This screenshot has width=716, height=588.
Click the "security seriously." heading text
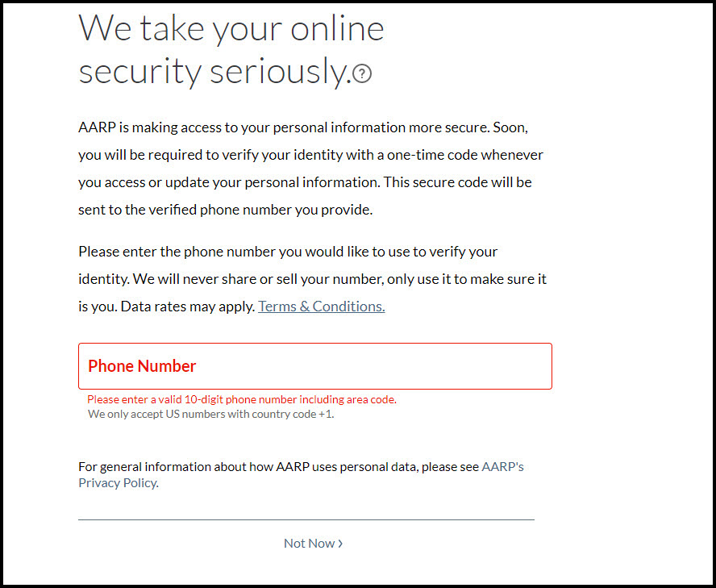[x=214, y=72]
